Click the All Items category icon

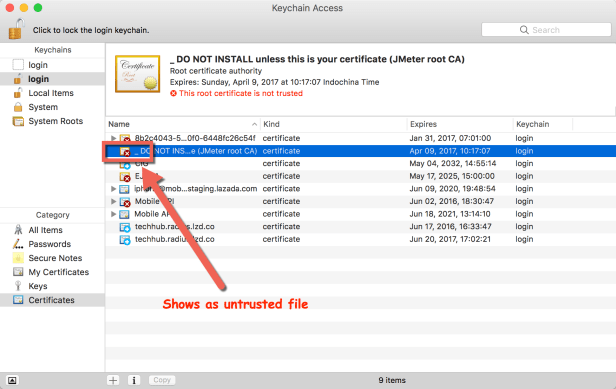click(18, 229)
